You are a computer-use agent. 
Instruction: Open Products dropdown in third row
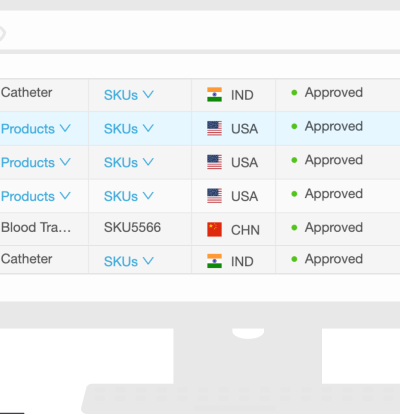pyautogui.click(x=36, y=162)
